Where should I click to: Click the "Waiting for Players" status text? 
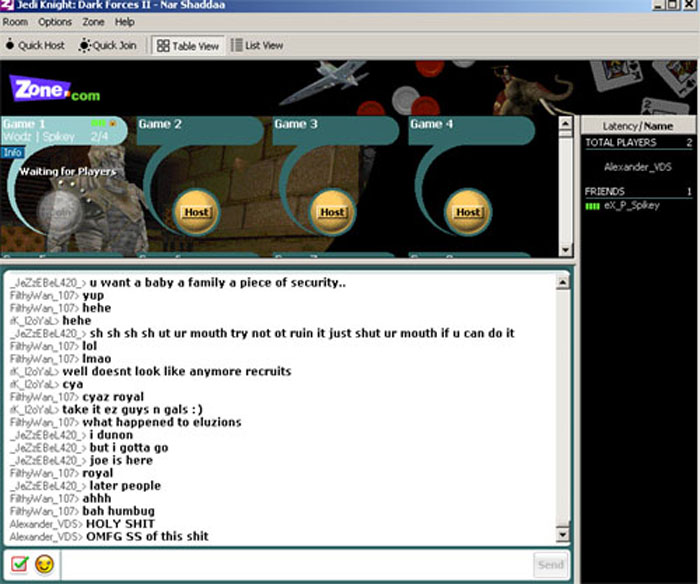pos(67,171)
